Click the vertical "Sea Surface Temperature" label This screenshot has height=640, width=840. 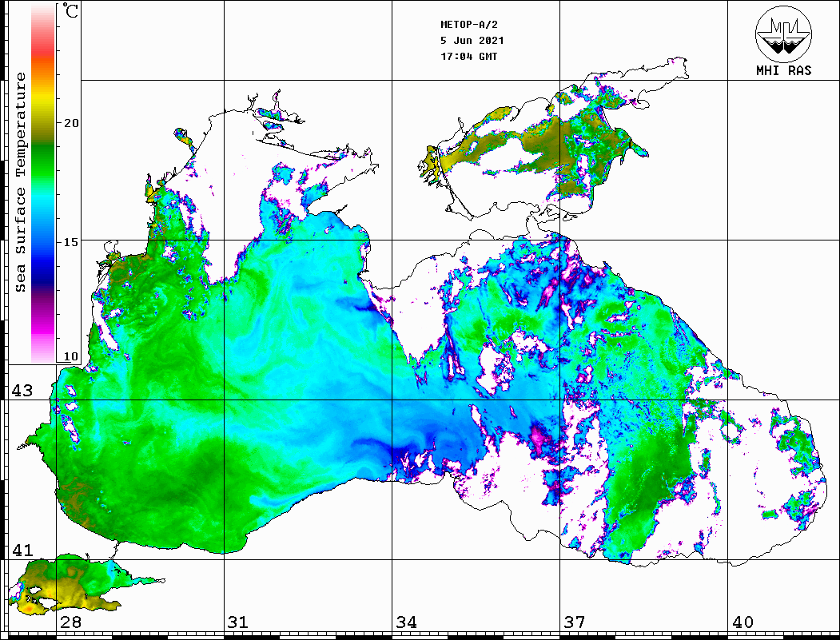tap(21, 182)
